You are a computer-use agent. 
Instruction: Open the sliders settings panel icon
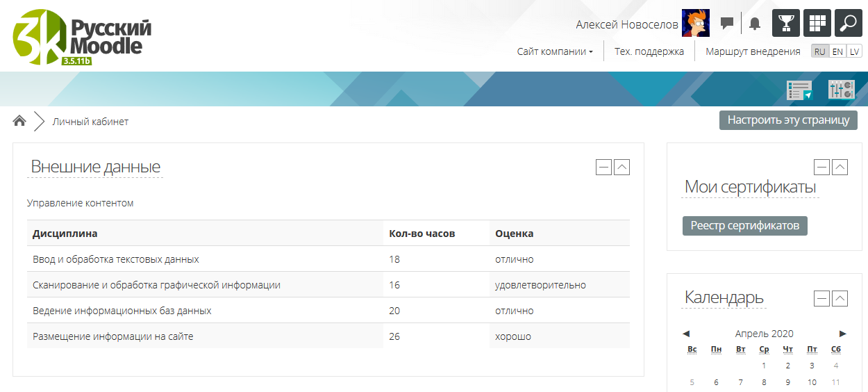841,90
